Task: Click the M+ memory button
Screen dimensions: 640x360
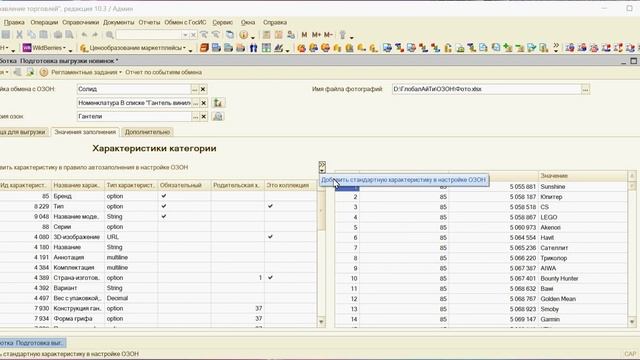Action: coord(316,35)
